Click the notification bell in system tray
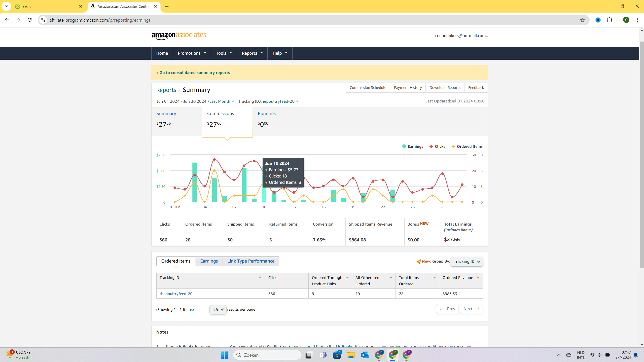This screenshot has height=362, width=644. coord(636,355)
